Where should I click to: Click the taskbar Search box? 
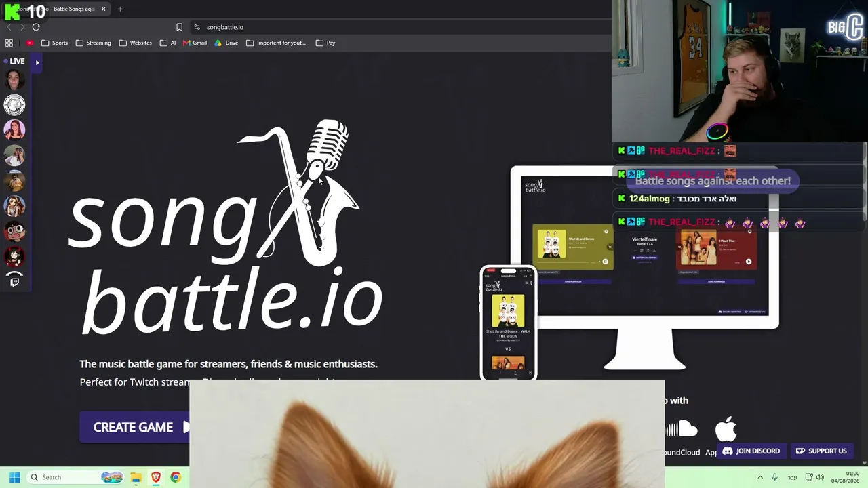coord(76,477)
